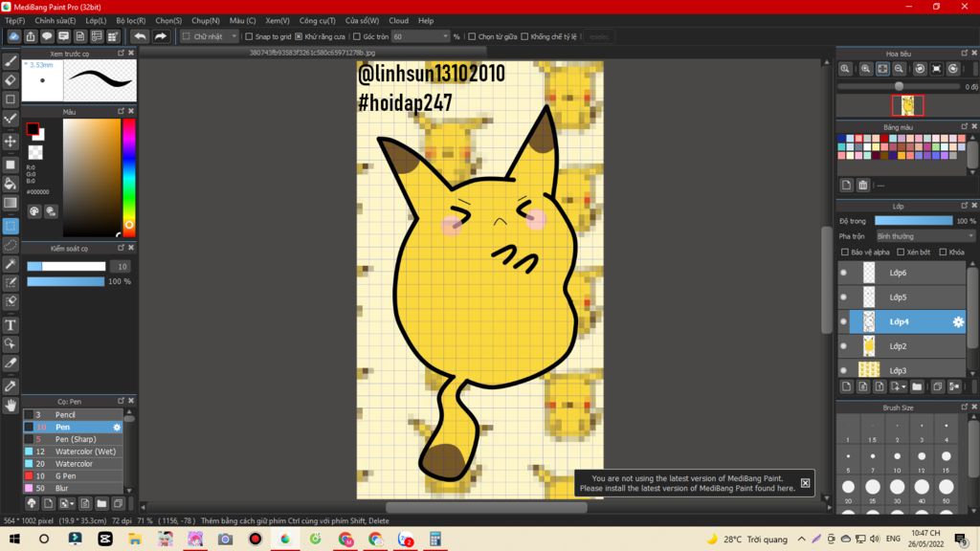Select the Pencil brush in list
This screenshot has height=551, width=980.
coord(73,415)
